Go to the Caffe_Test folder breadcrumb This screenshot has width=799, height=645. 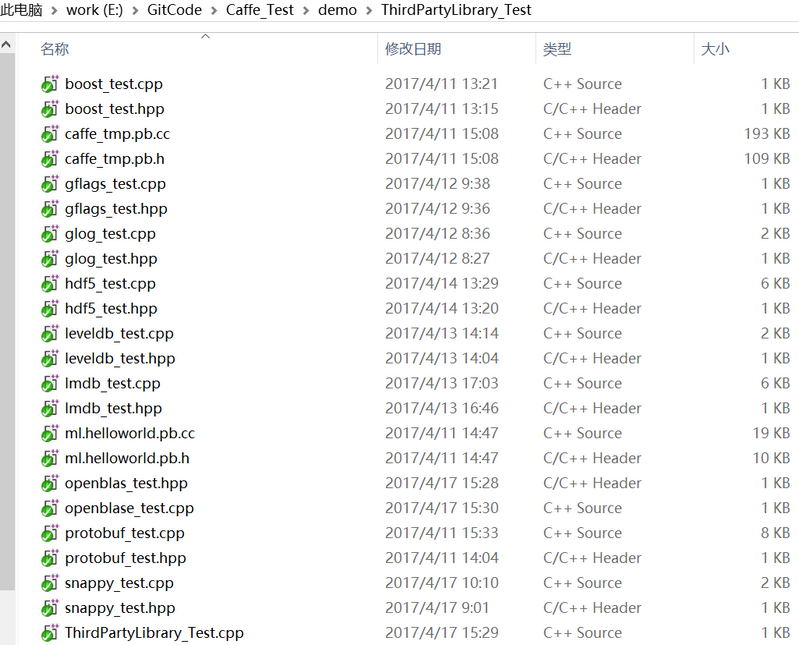click(x=260, y=10)
